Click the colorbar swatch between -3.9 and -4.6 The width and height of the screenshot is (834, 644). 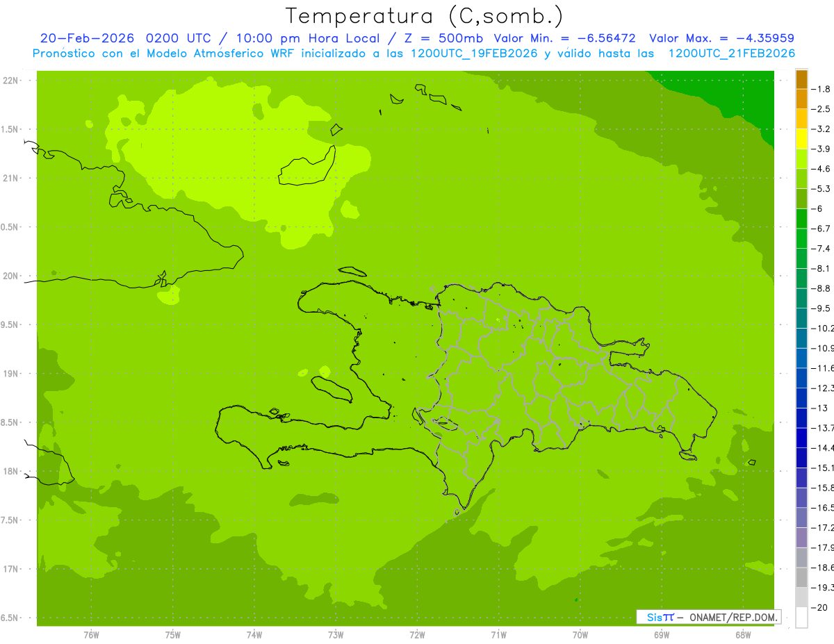801,158
